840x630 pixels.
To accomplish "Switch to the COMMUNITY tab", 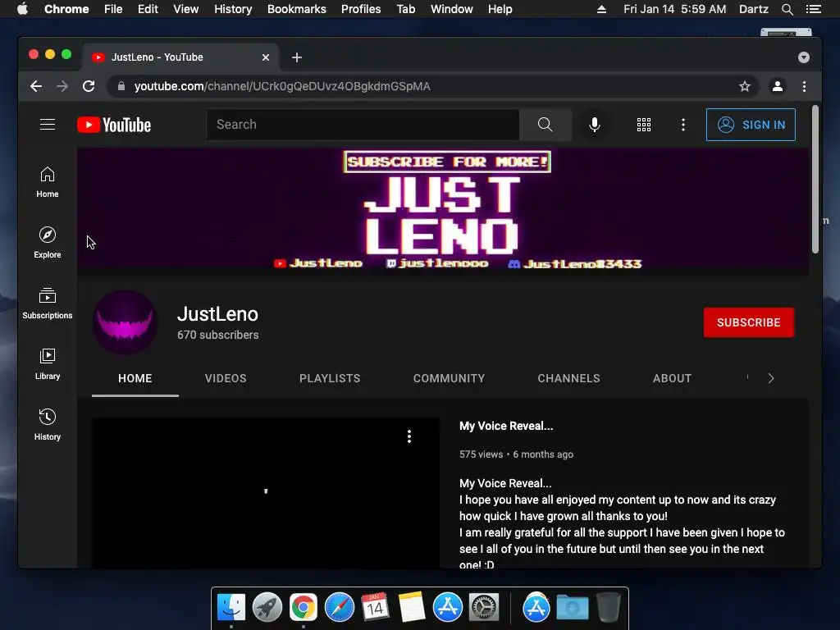I will point(449,378).
